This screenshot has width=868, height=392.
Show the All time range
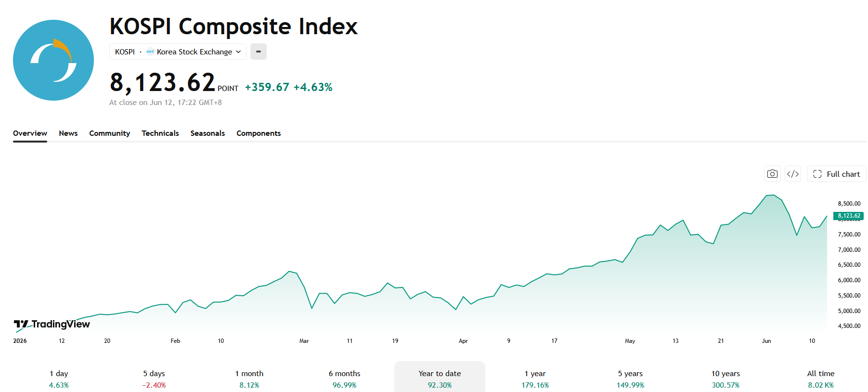(821, 379)
